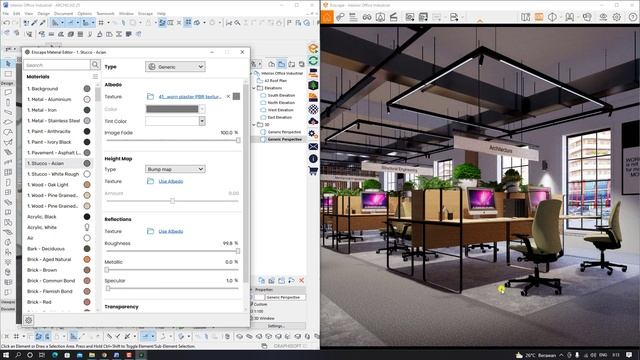640x360 pixels.
Task: Click Use Albedo link under Reflections
Action: [x=171, y=231]
